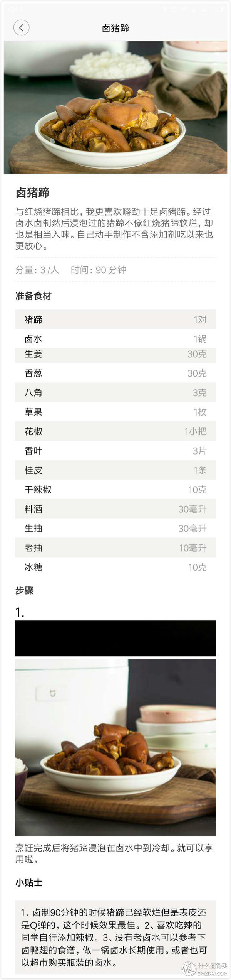This screenshot has width=231, height=980.
Task: Choose the 八角 3克 row
Action: click(115, 392)
